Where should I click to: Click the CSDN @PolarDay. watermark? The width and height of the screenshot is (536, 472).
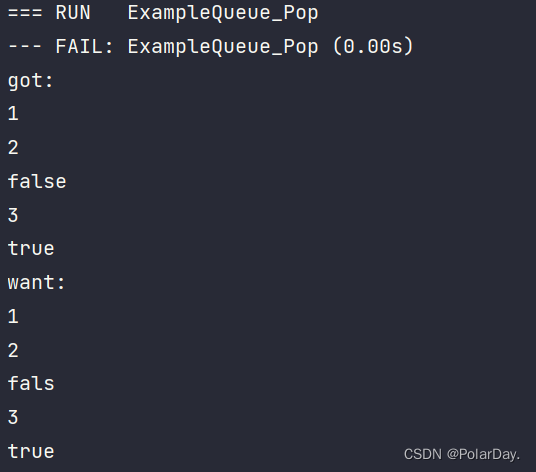(x=462, y=455)
